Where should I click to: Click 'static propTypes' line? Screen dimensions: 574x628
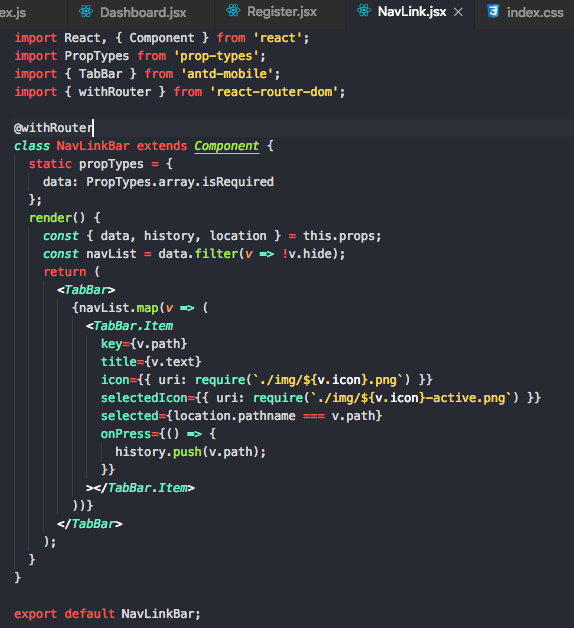pyautogui.click(x=101, y=164)
